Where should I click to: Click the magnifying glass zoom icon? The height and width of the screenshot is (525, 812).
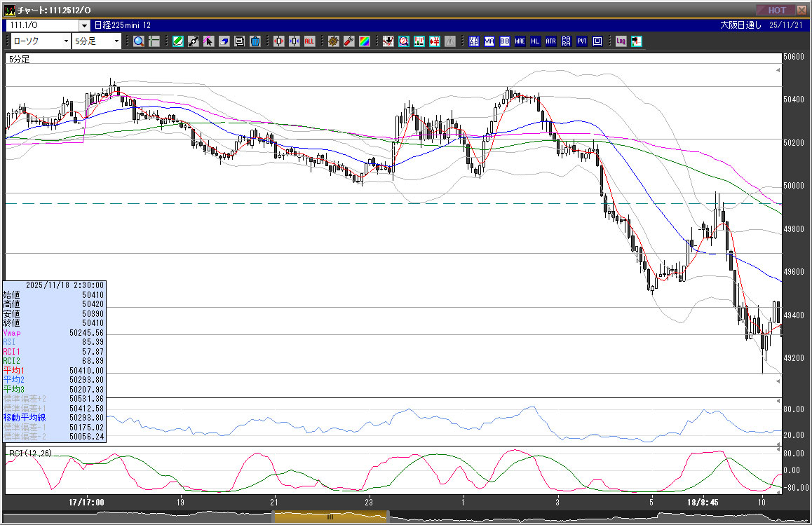tap(139, 41)
